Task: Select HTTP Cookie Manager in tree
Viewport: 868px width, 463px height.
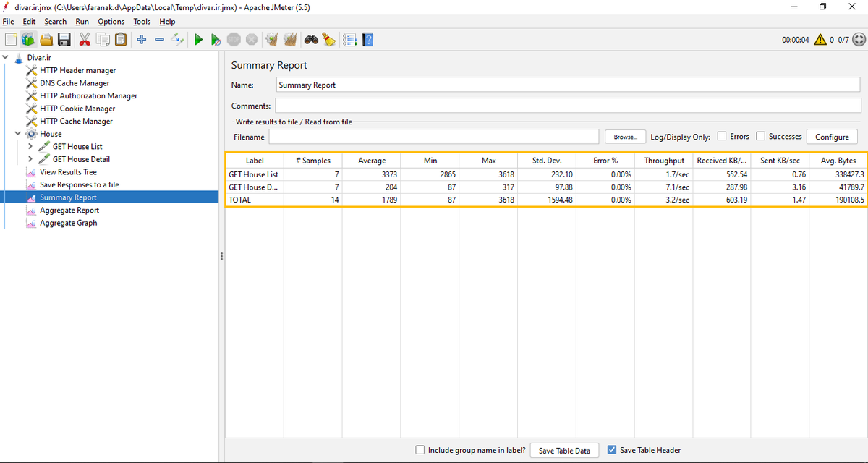Action: pos(77,109)
